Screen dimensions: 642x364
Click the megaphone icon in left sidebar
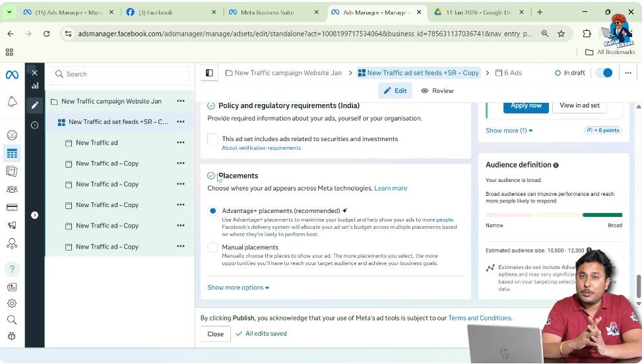(12, 226)
